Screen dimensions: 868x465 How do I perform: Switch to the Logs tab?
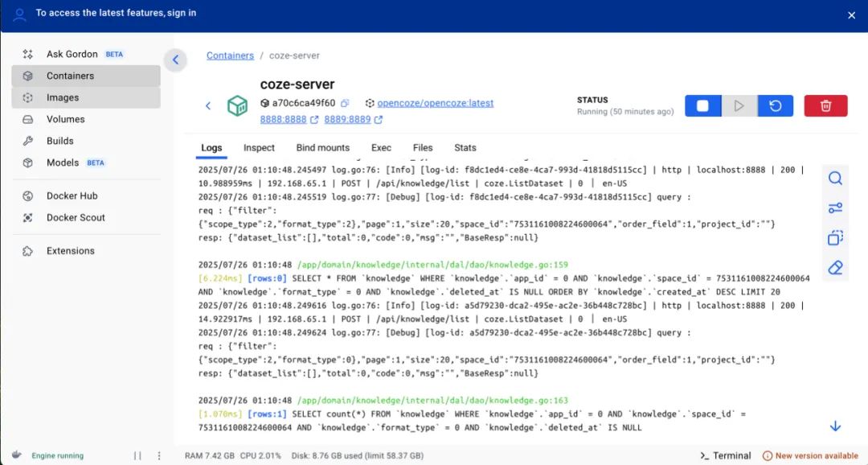(x=211, y=148)
